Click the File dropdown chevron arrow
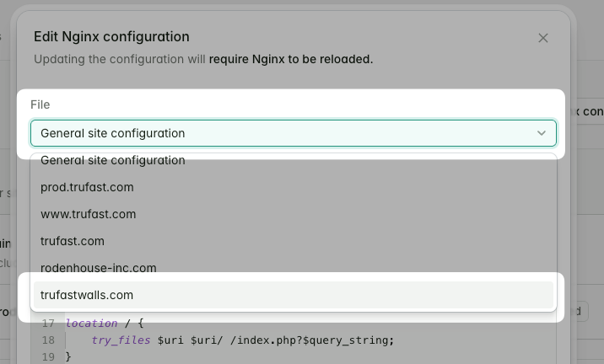This screenshot has height=364, width=604. (x=542, y=133)
